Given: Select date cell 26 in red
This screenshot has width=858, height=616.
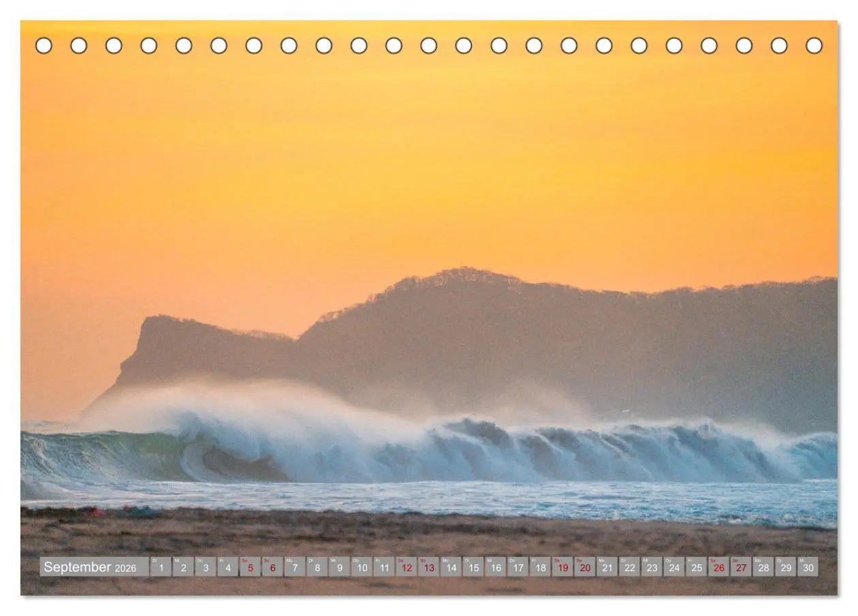Looking at the screenshot, I should [718, 567].
